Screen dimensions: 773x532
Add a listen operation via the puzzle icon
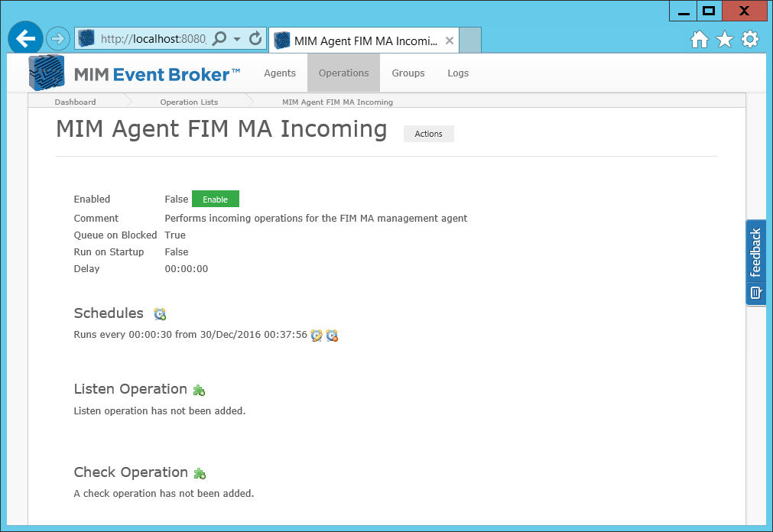199,391
